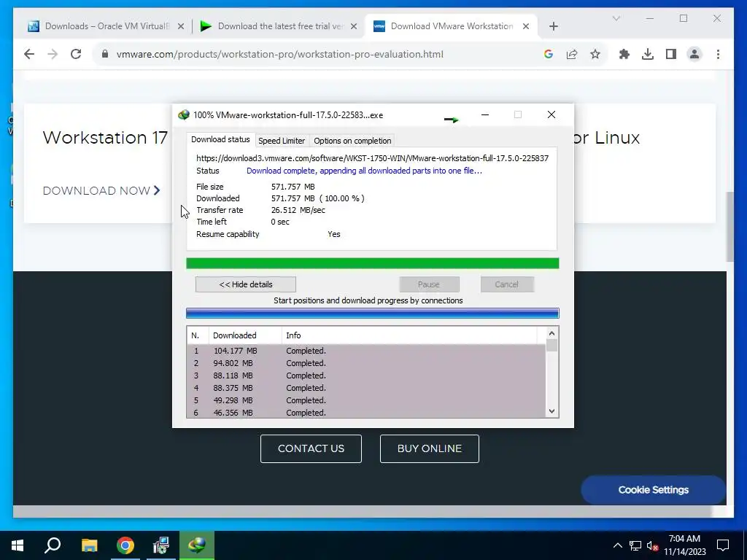
Task: Open the notification center icon
Action: coord(723,545)
